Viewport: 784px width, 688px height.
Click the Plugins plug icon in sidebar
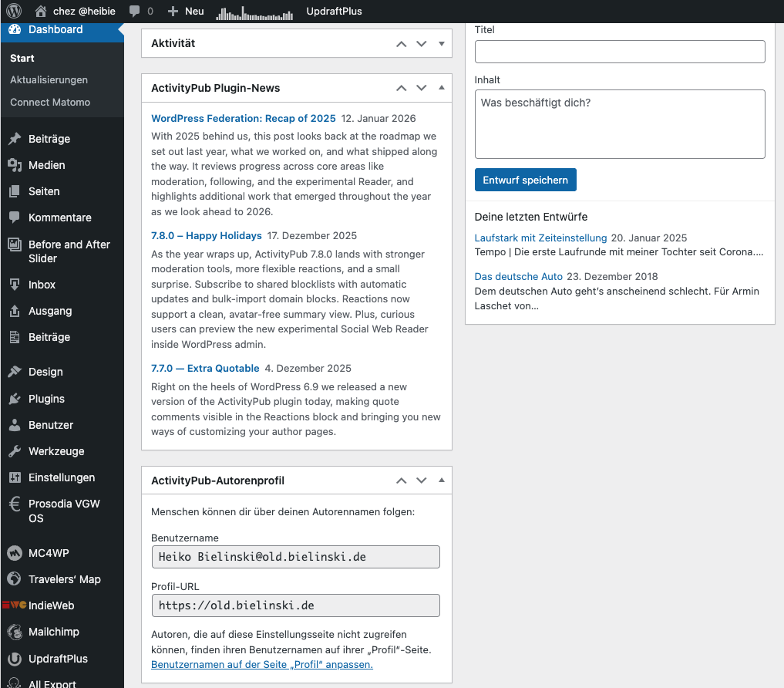tap(15, 399)
